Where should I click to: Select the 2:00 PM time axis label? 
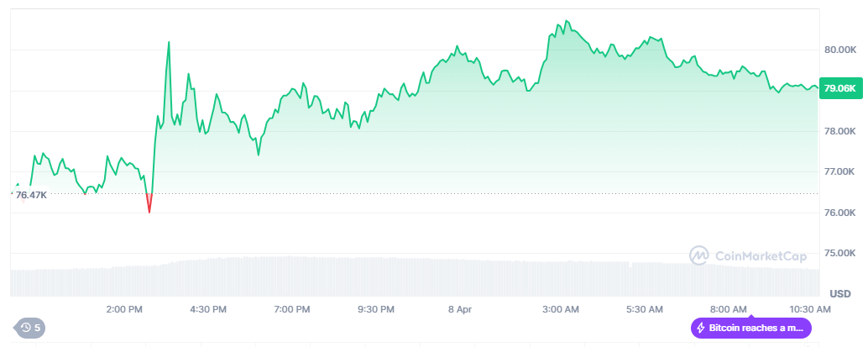coord(124,309)
